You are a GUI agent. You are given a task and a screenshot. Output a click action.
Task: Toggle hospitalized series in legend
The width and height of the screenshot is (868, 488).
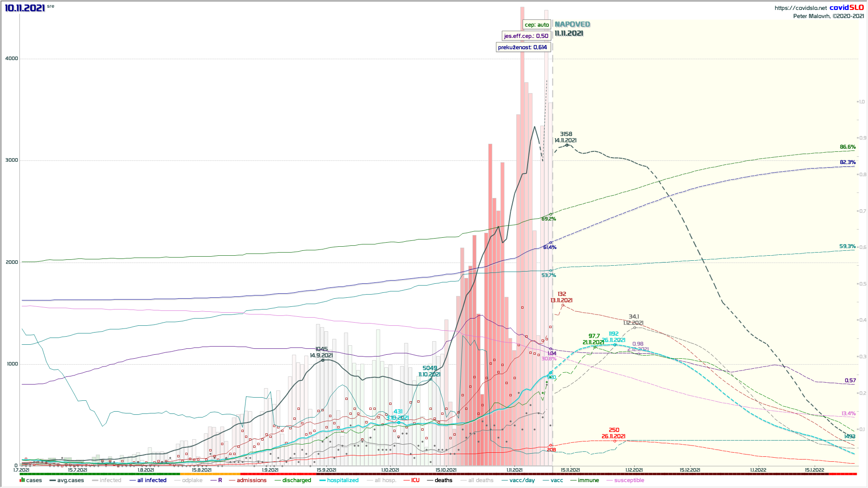coord(343,480)
